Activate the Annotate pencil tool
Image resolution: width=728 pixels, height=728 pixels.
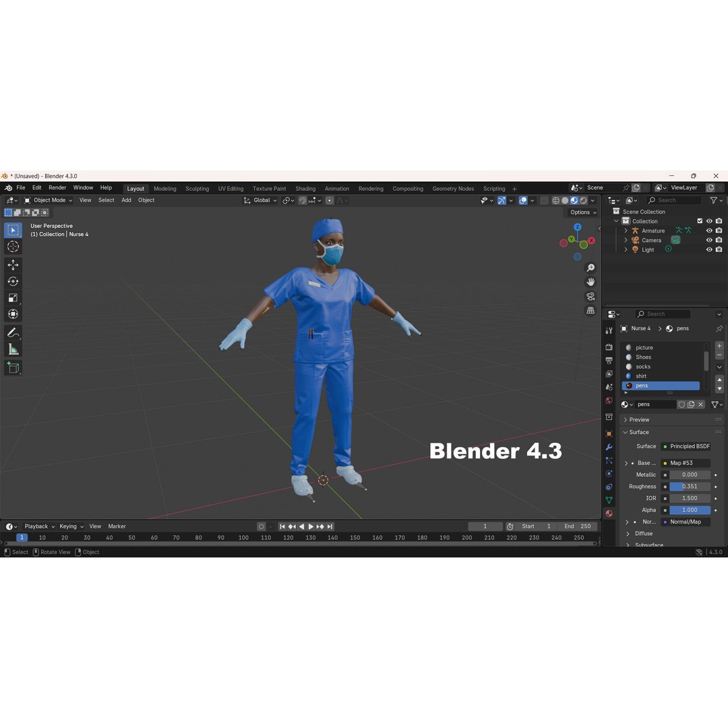13,333
